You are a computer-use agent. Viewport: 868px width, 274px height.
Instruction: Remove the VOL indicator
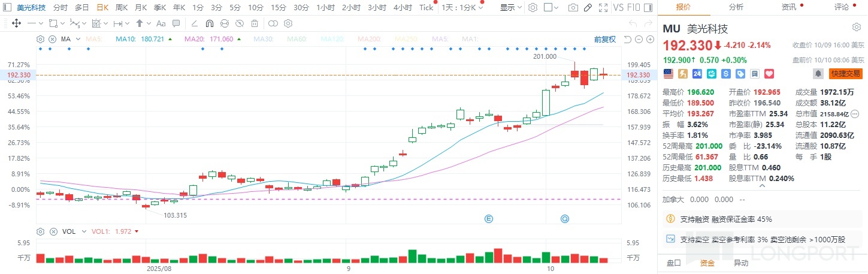pyautogui.click(x=52, y=231)
